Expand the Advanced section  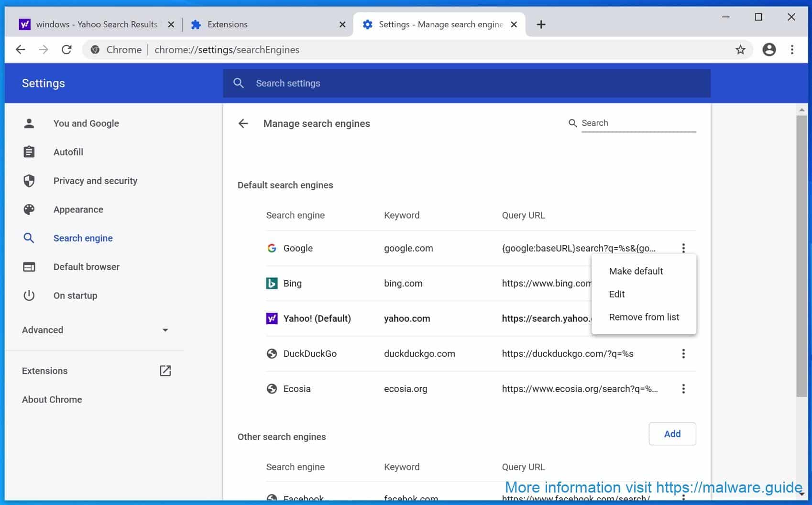[x=96, y=330]
